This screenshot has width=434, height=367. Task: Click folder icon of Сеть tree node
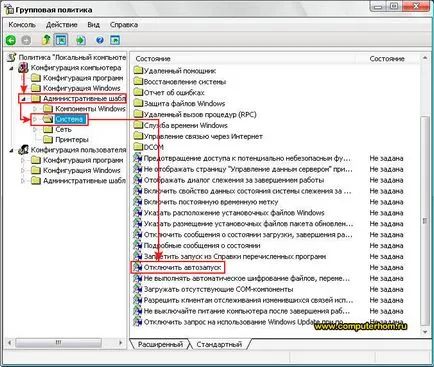(48, 129)
